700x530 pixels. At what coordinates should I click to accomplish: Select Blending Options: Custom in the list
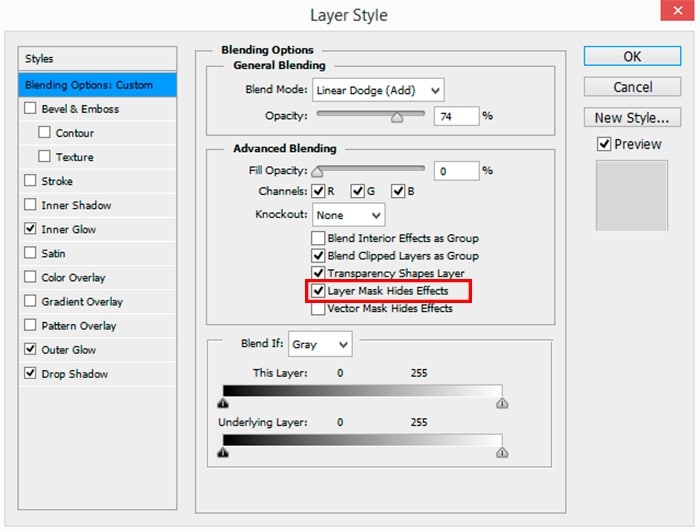(x=97, y=85)
